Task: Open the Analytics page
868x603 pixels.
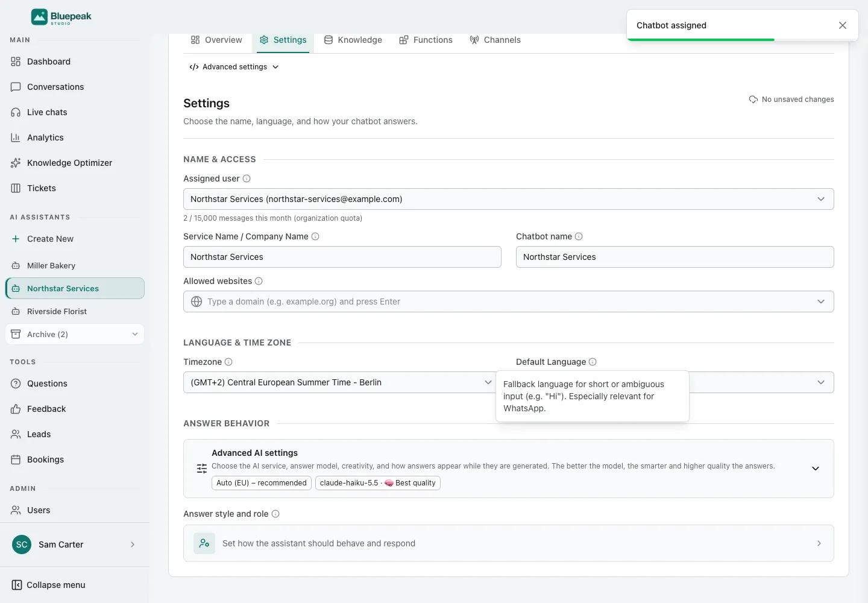Action: 75,137
